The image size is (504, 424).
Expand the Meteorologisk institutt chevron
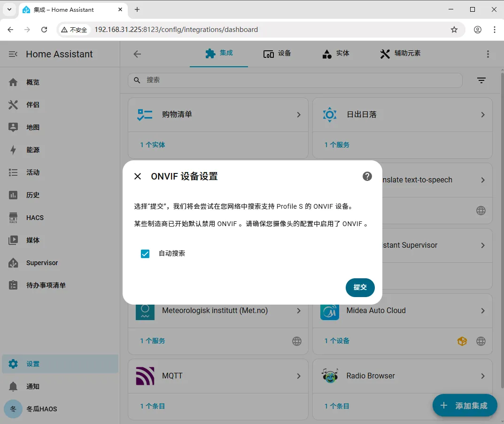[299, 310]
